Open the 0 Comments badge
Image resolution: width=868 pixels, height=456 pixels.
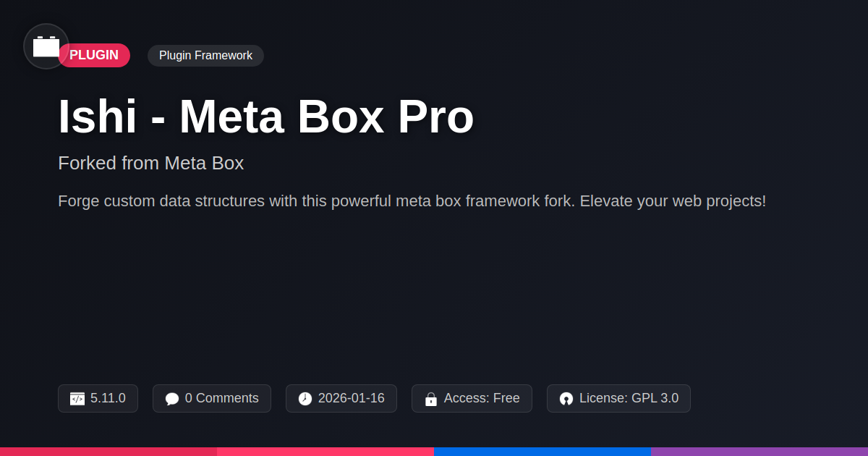[212, 399]
